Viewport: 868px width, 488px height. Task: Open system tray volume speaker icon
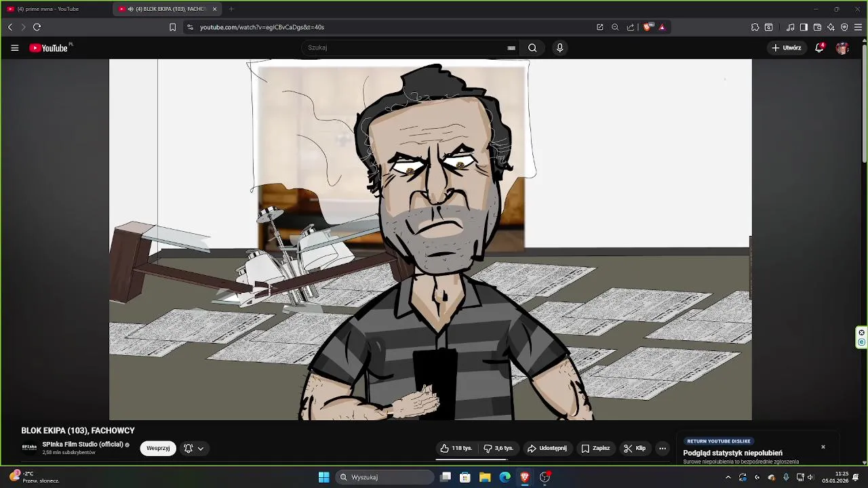pos(810,477)
